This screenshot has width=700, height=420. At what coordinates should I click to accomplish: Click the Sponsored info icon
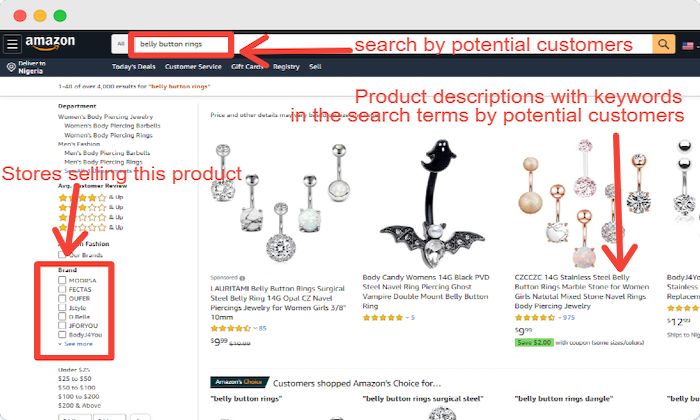click(x=242, y=278)
